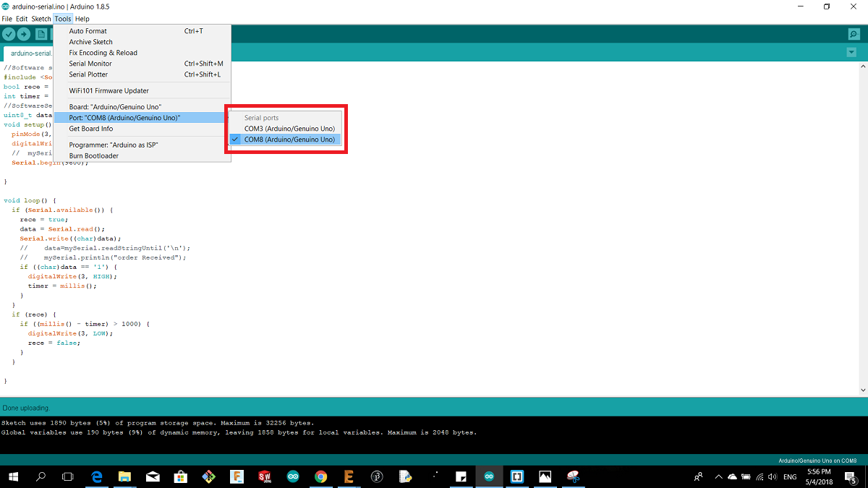
Task: Click the Upload arrow toolbar button
Action: (24, 34)
